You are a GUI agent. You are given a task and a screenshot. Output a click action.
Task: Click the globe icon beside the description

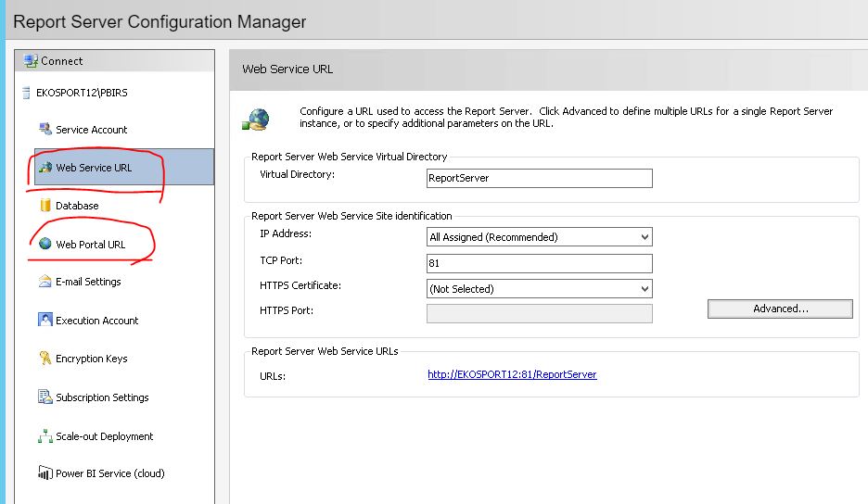[256, 120]
